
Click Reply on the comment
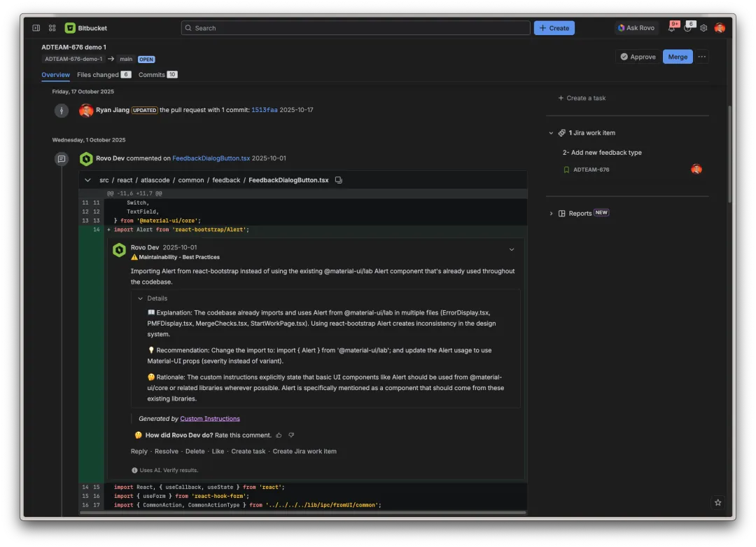coord(139,452)
